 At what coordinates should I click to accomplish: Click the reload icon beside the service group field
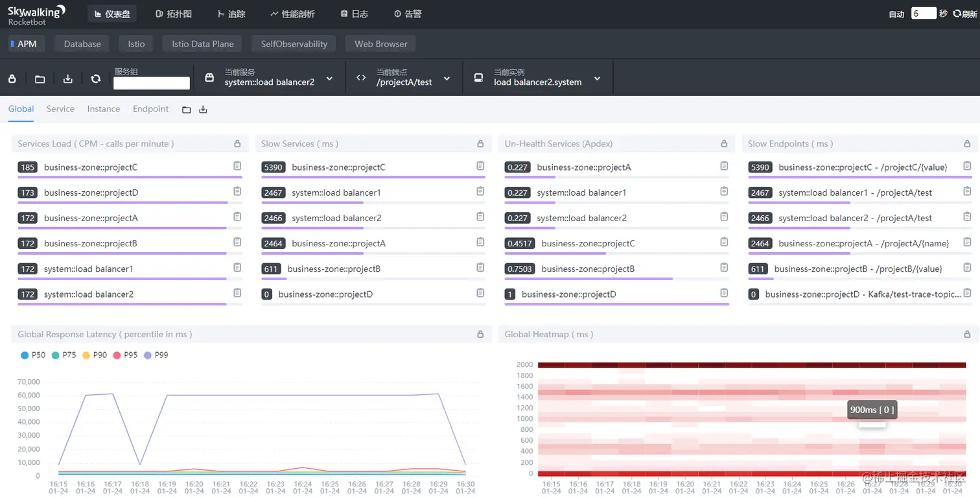click(96, 78)
